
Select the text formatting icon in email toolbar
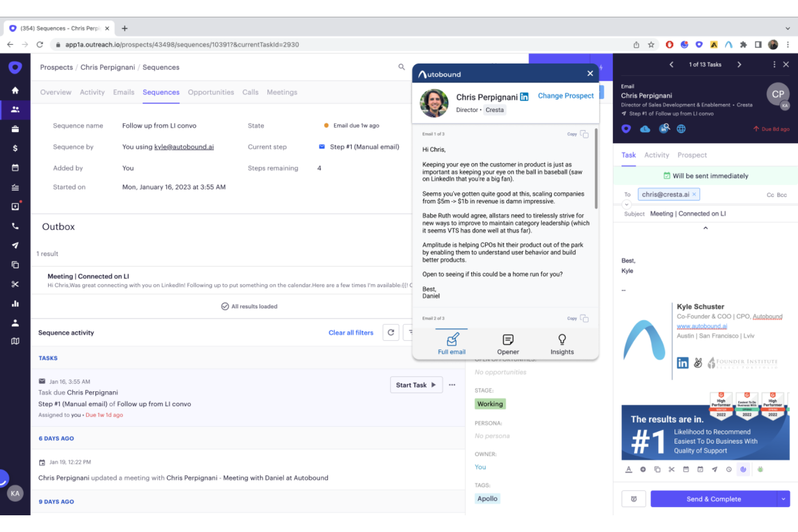[628, 469]
